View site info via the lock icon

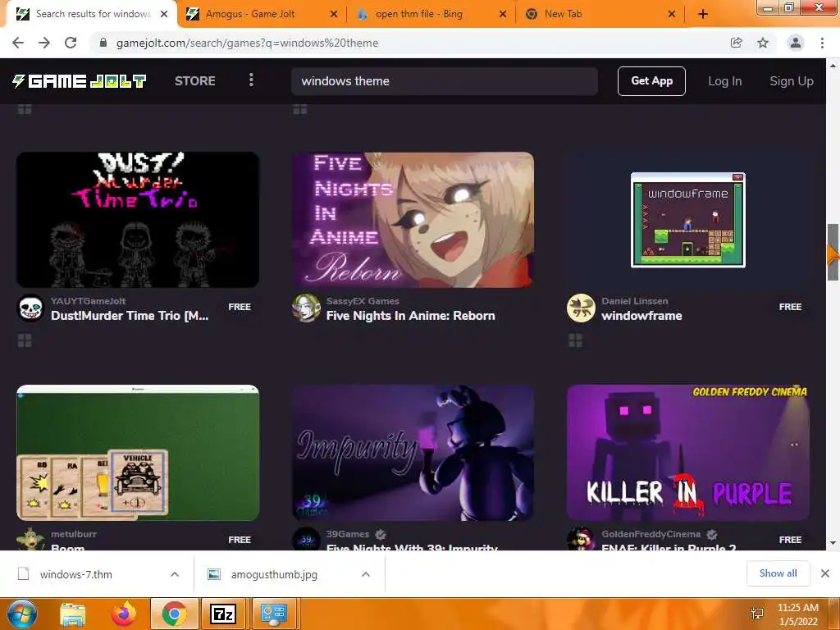pyautogui.click(x=103, y=43)
